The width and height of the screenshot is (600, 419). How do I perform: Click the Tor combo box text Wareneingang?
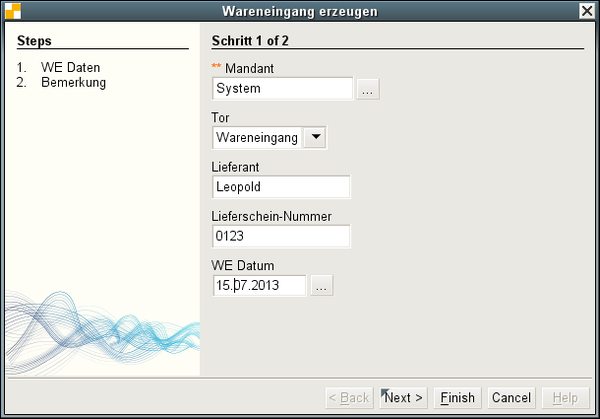(257, 137)
